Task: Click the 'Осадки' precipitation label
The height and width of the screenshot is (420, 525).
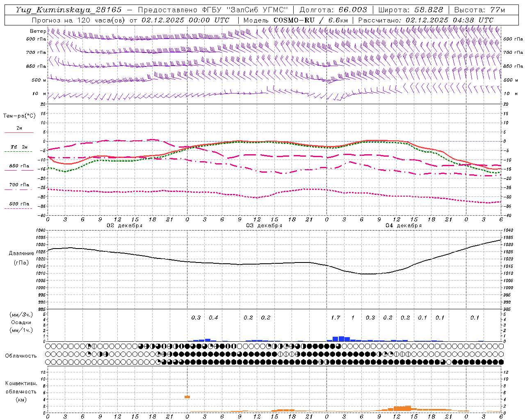Action: [x=21, y=322]
